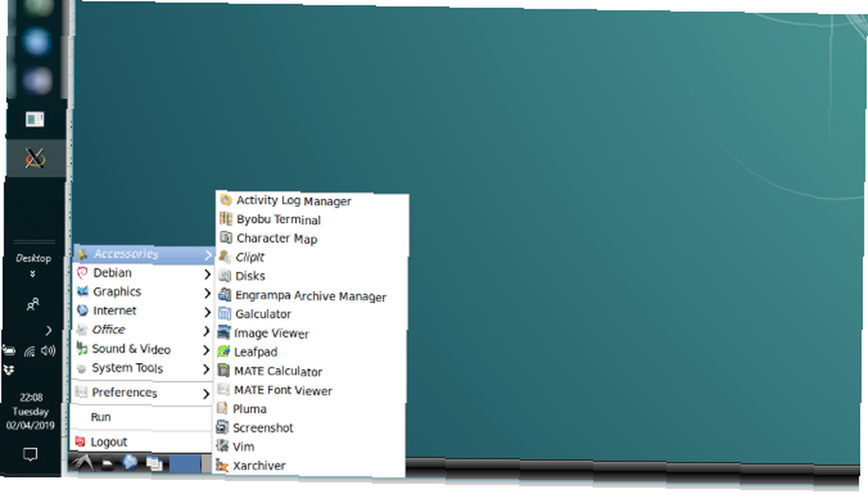This screenshot has height=494, width=868.
Task: Click the Galculator icon in the Accessories submenu
Action: pyautogui.click(x=224, y=313)
